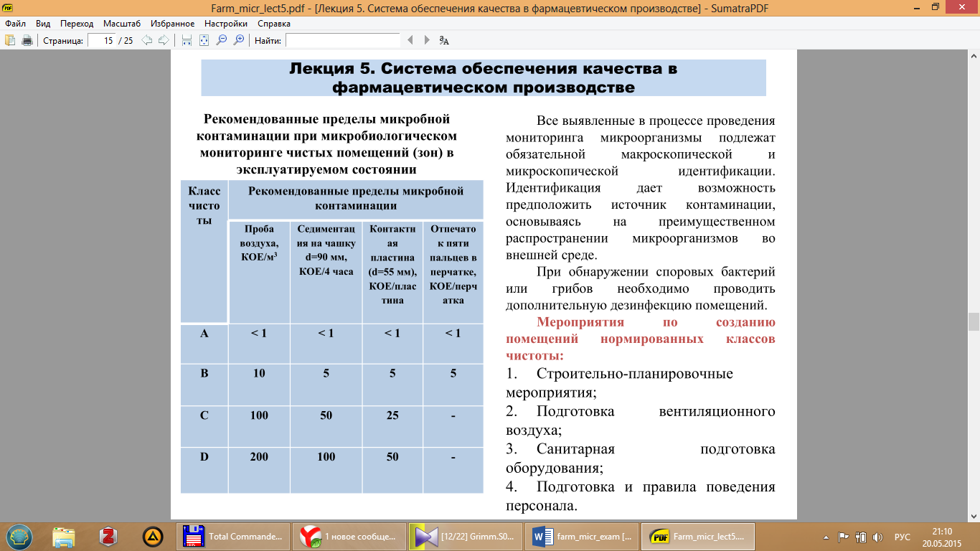This screenshot has width=980, height=551.
Task: Click value 200 in class D row
Action: 259,457
